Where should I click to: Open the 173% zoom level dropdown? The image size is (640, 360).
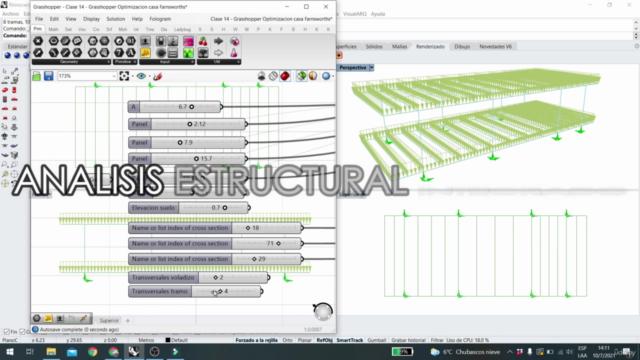(114, 76)
